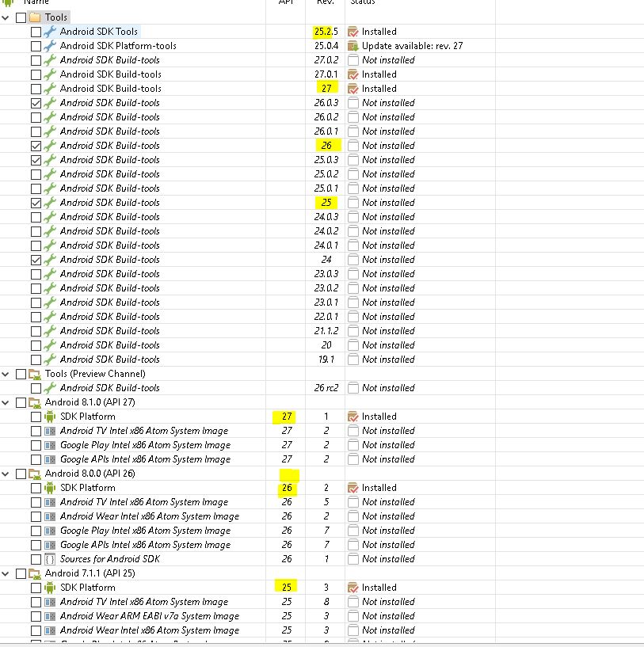Image resolution: width=644 pixels, height=647 pixels.
Task: Click the Tools (Preview Channel) folder icon
Action: coord(36,375)
